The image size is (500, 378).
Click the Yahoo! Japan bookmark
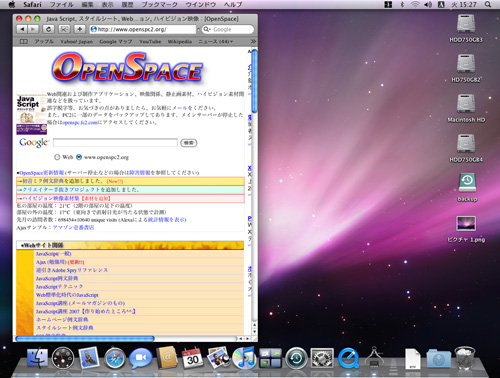coord(76,42)
